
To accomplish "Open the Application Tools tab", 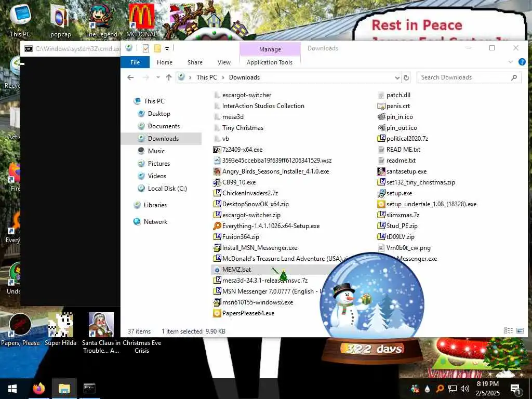I will click(270, 62).
